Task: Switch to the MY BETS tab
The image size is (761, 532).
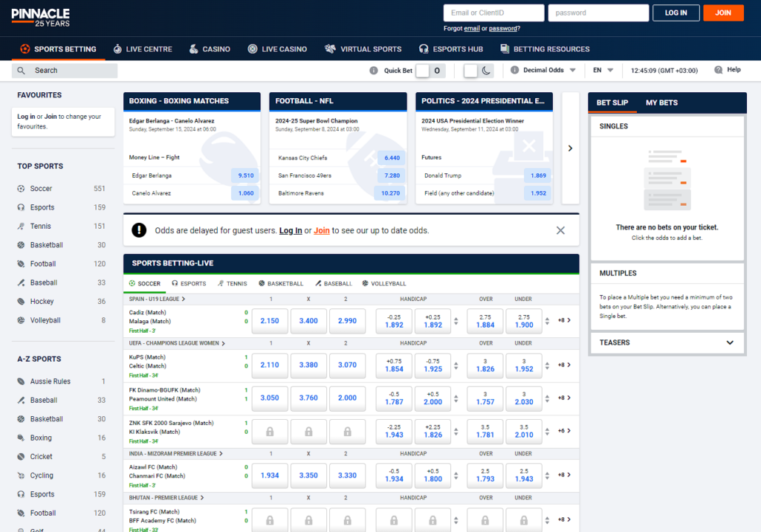Action: 661,103
